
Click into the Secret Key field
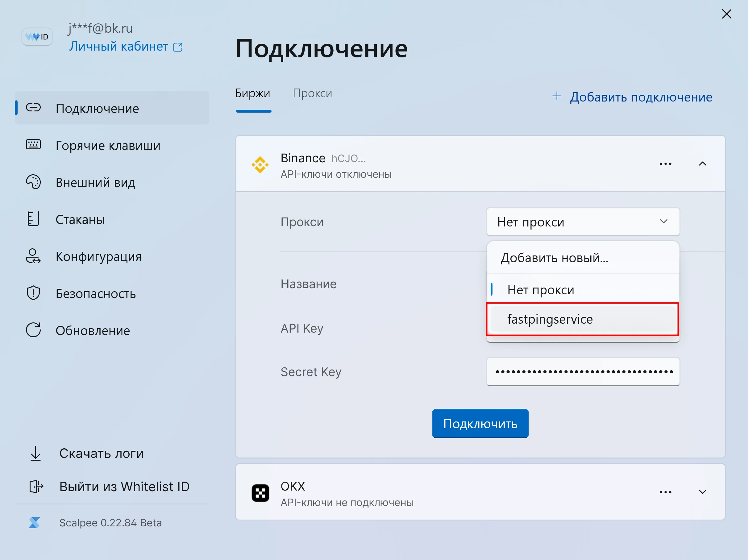click(583, 372)
